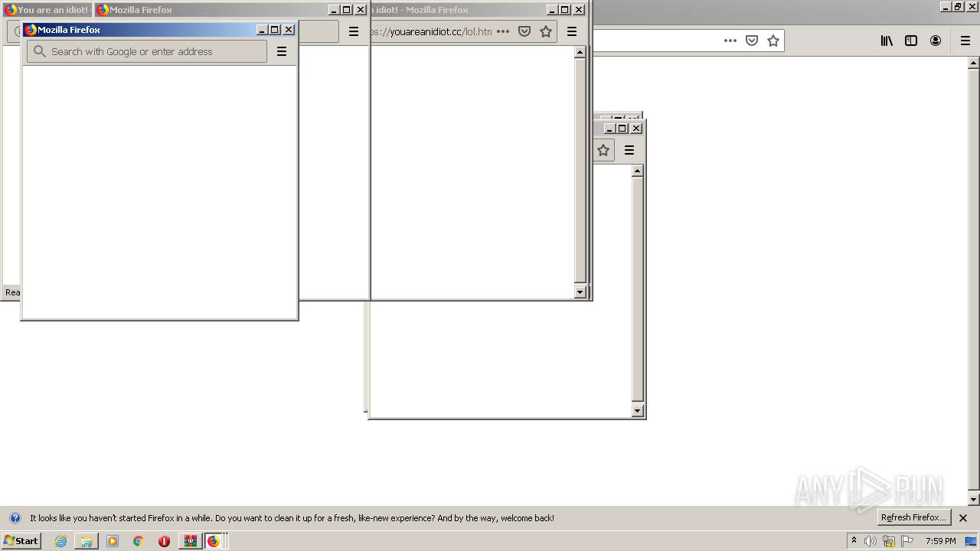Open page actions (•••) in youareanidiot.cc window
980x551 pixels.
click(503, 31)
